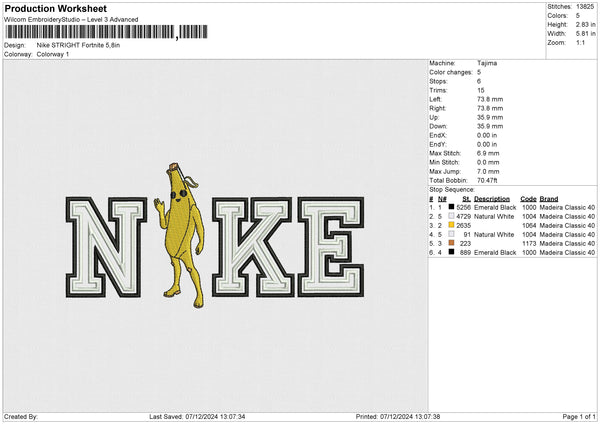The height and width of the screenshot is (424, 600).
Task: Select the yellow swatch in stop row 3
Action: pyautogui.click(x=452, y=225)
